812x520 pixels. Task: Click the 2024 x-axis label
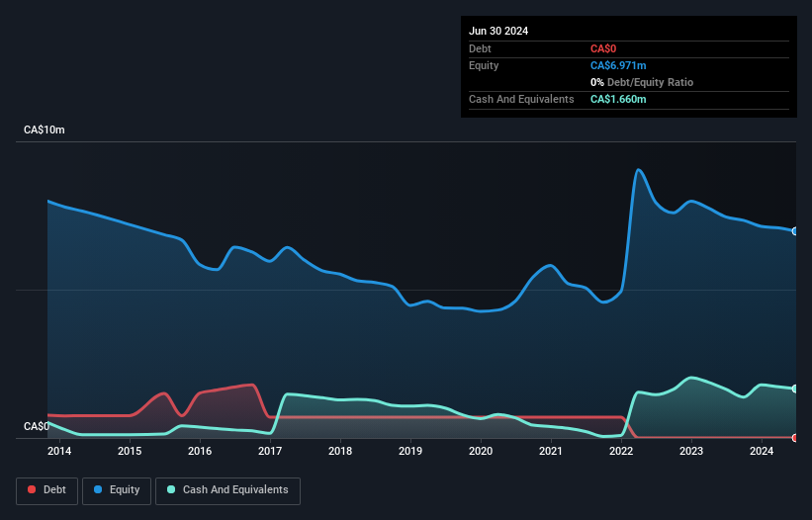tap(762, 451)
